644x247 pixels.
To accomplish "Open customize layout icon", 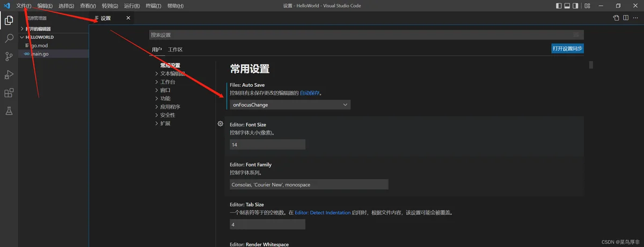I will pyautogui.click(x=587, y=5).
